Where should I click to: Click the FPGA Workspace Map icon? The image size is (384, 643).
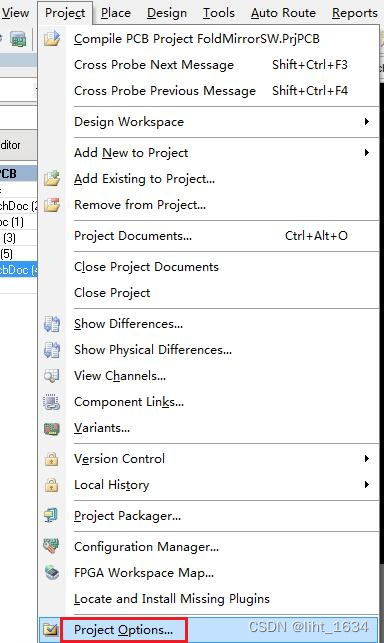click(52, 572)
